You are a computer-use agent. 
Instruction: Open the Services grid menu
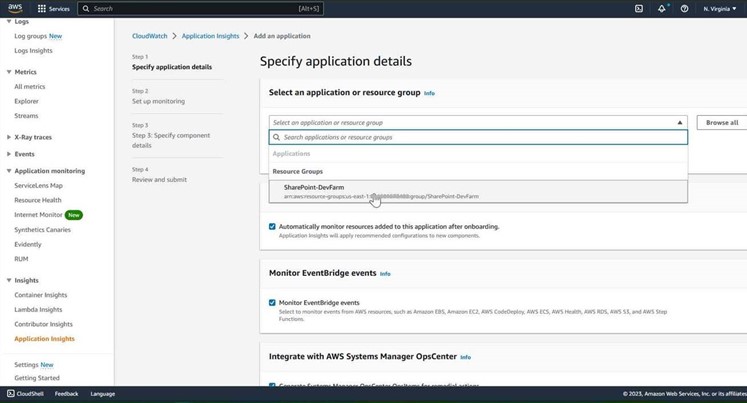[x=53, y=9]
